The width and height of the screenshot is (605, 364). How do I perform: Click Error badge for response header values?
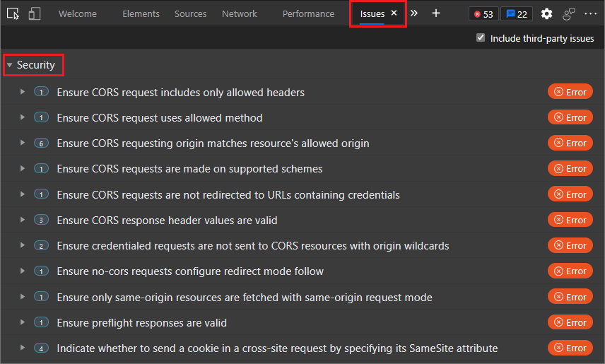pos(570,220)
